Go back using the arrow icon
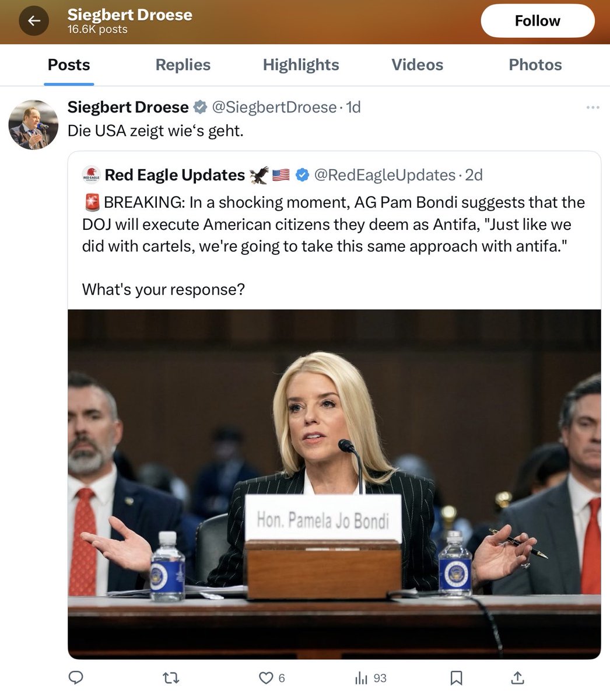This screenshot has height=700, width=610. (x=34, y=21)
